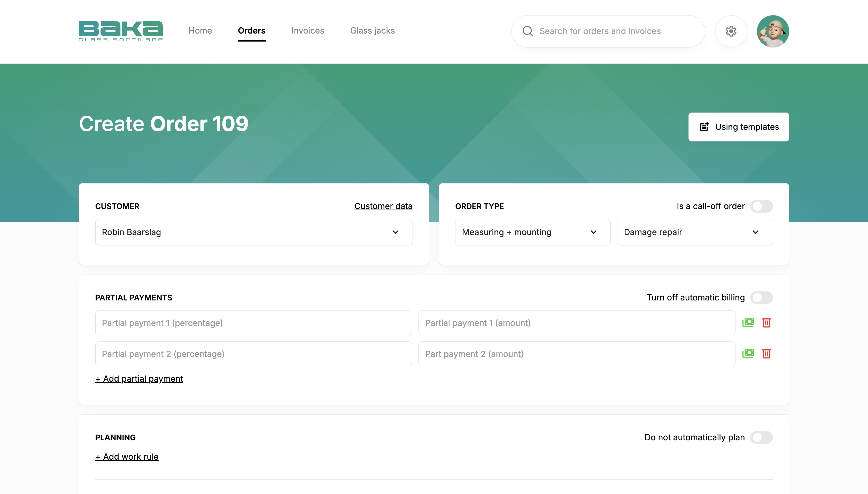Enable the Do not automatically plan switch
868x494 pixels.
click(761, 437)
